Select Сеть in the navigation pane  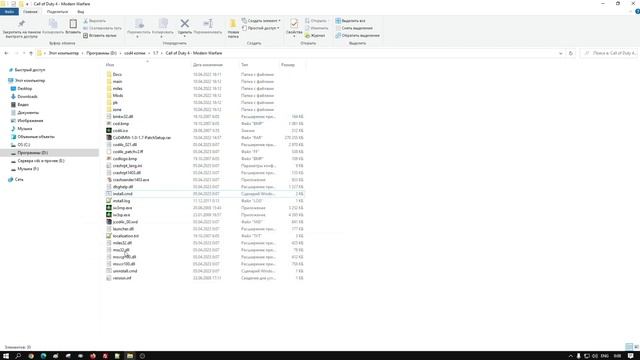[x=19, y=180]
